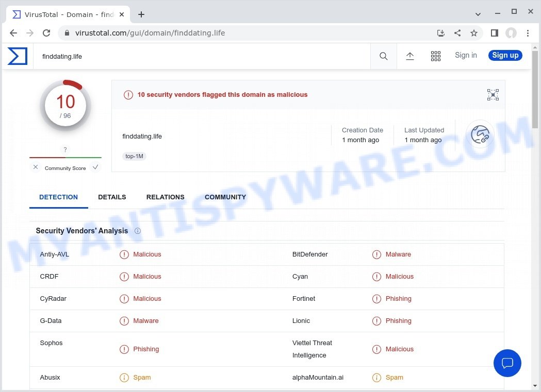This screenshot has height=392, width=541.
Task: Click the Security Vendors' Analysis info icon
Action: point(137,231)
